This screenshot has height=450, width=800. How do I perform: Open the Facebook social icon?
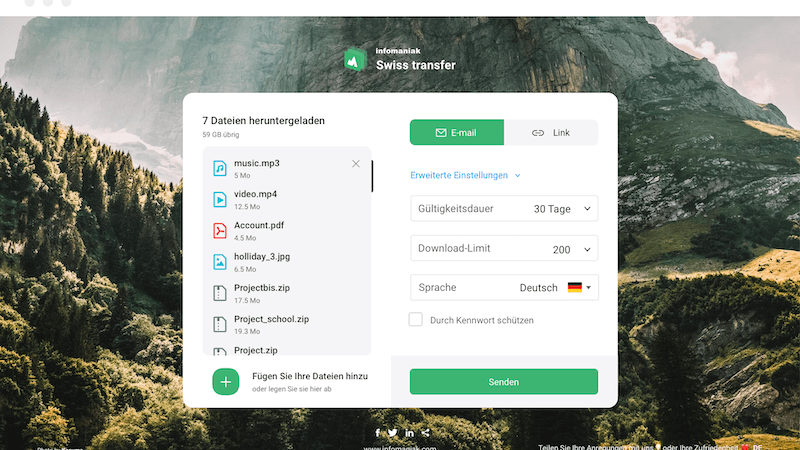378,433
